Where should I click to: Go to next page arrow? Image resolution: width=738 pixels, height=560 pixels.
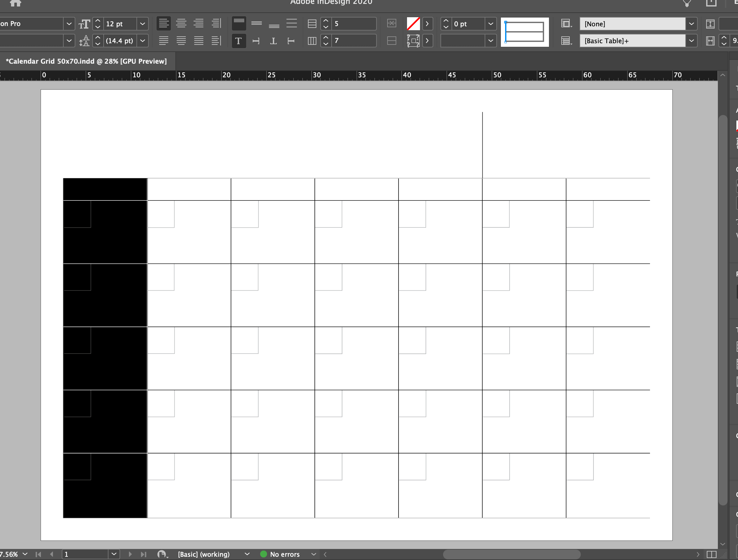[130, 554]
